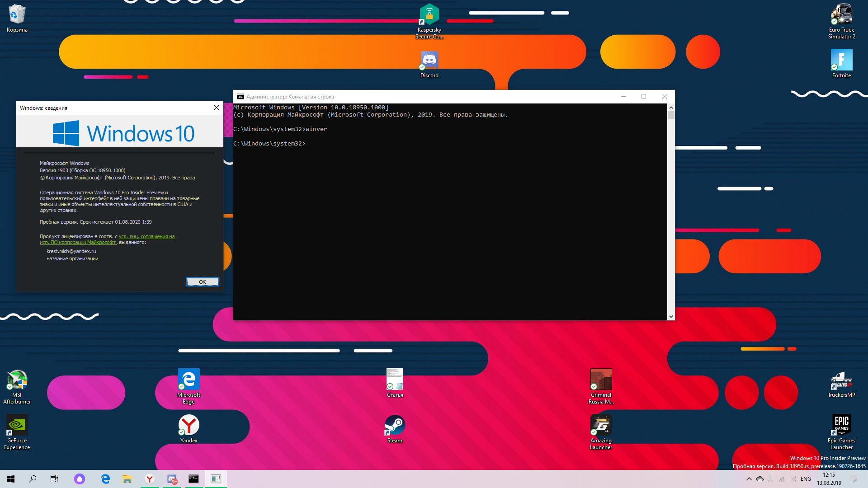Open Task View from the taskbar
Screen dimensions: 868x488
tap(54, 479)
